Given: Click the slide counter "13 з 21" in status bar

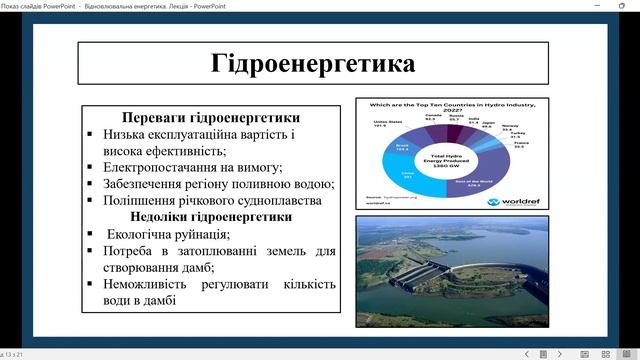Looking at the screenshot, I should 12,355.
